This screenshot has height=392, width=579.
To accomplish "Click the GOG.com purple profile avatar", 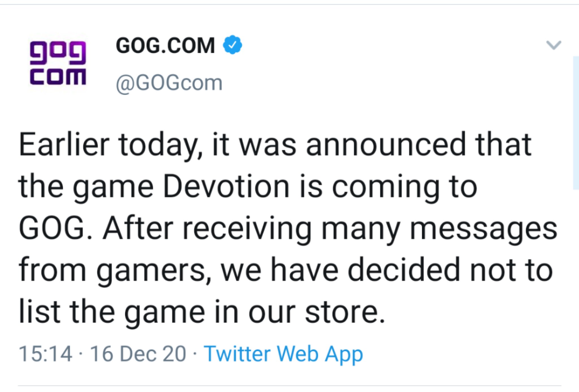I will click(x=58, y=63).
